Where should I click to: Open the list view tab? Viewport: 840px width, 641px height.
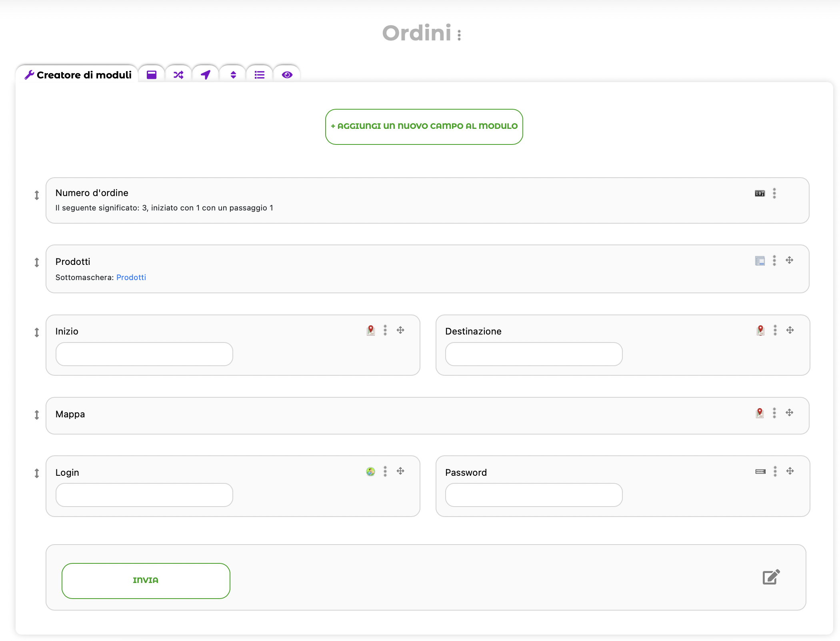pos(260,75)
